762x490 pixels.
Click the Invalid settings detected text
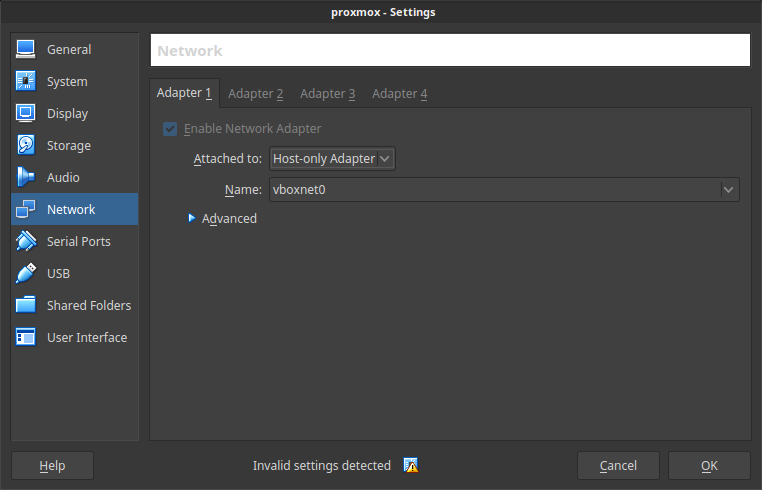[x=322, y=465]
